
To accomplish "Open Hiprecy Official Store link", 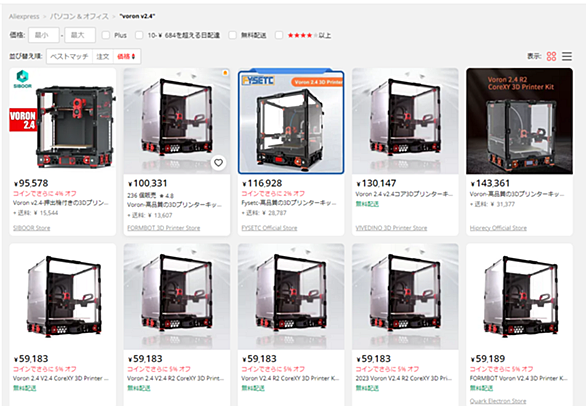I will tap(498, 228).
